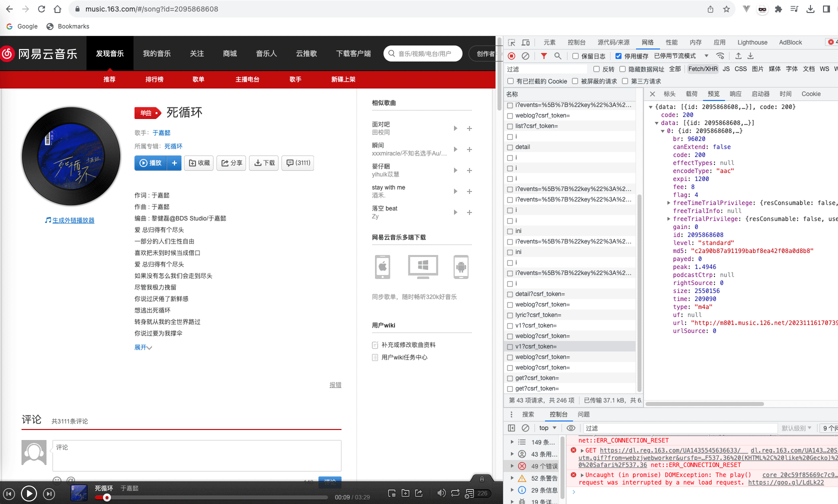Click the play/pause button in player bar

tap(29, 494)
